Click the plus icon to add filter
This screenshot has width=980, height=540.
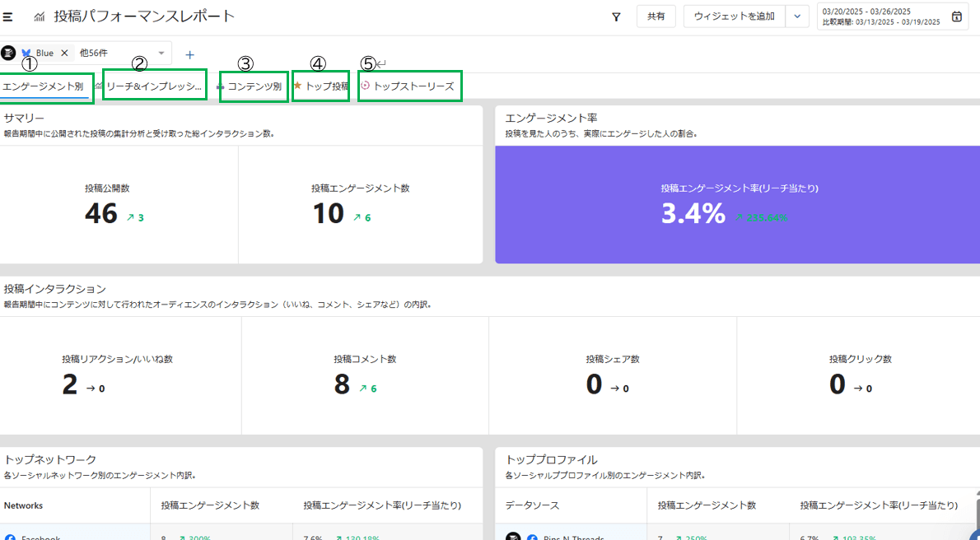coord(189,54)
